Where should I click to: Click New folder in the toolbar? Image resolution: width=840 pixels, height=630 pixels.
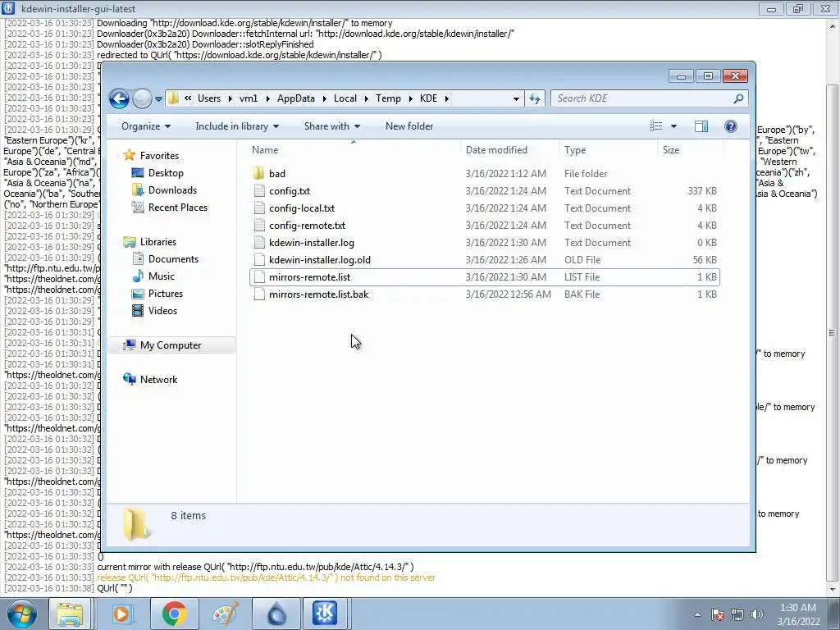tap(409, 126)
